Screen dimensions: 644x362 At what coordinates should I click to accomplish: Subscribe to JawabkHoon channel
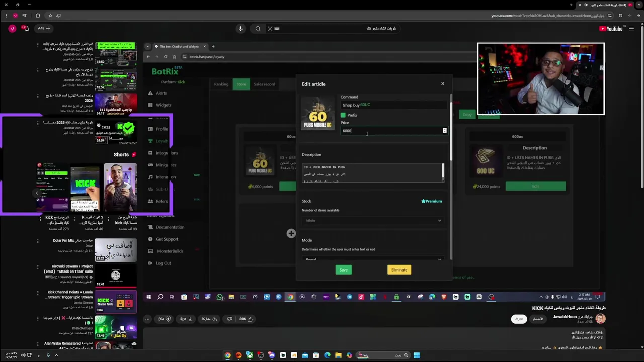click(519, 319)
